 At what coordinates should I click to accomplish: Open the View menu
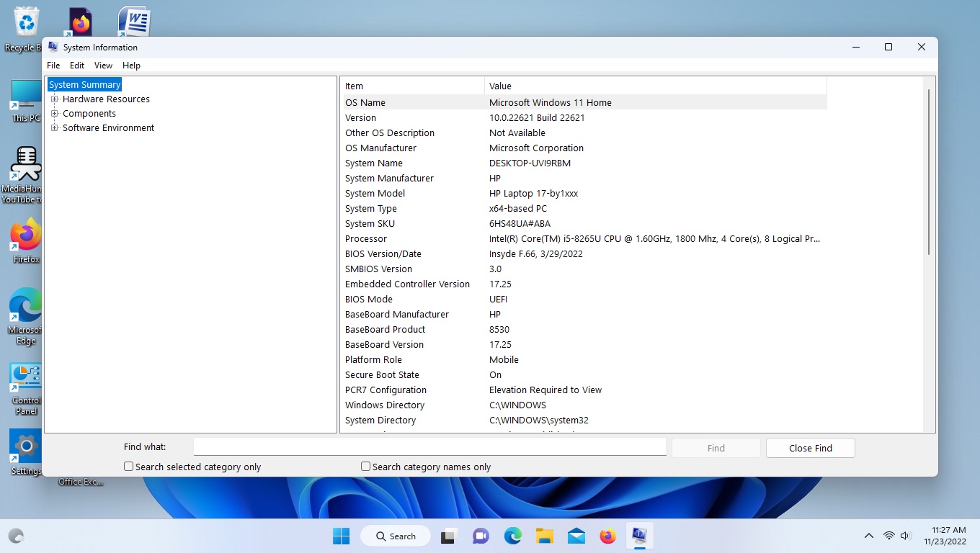coord(103,65)
